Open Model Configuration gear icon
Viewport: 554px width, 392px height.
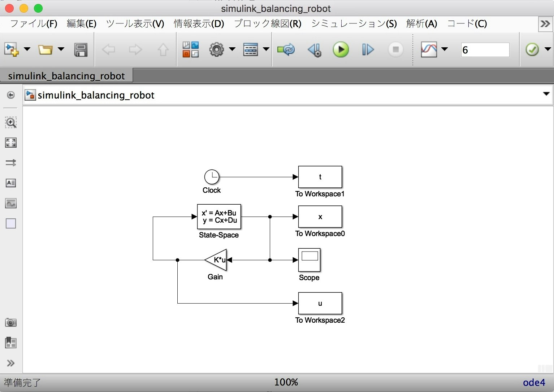click(217, 49)
